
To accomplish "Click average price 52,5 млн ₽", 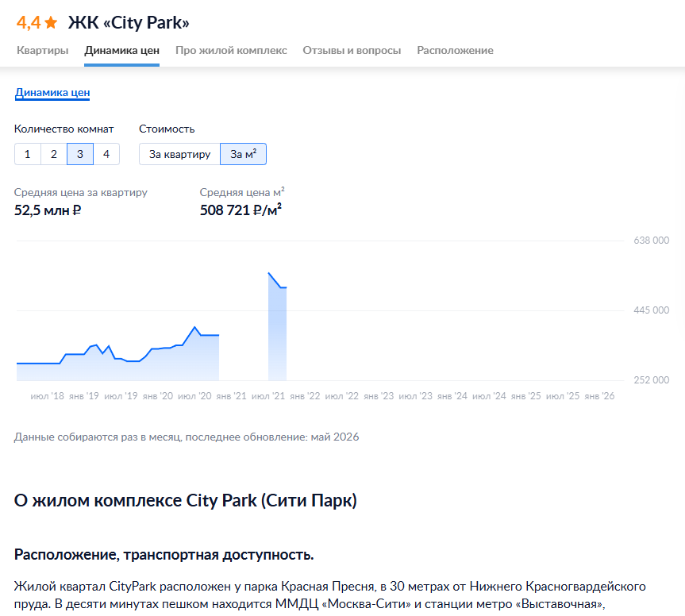I will click(x=48, y=210).
